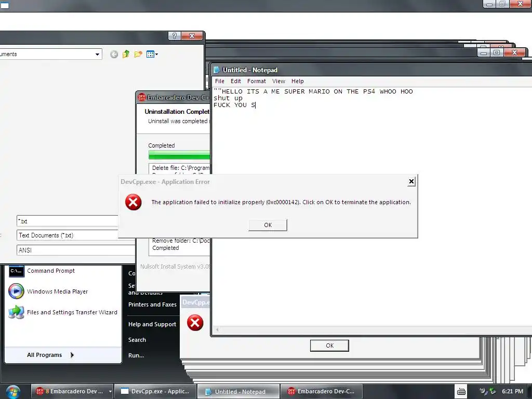This screenshot has height=399, width=532.
Task: Switch to Embarcadero Dev-C... taskbar button
Action: [x=322, y=391]
